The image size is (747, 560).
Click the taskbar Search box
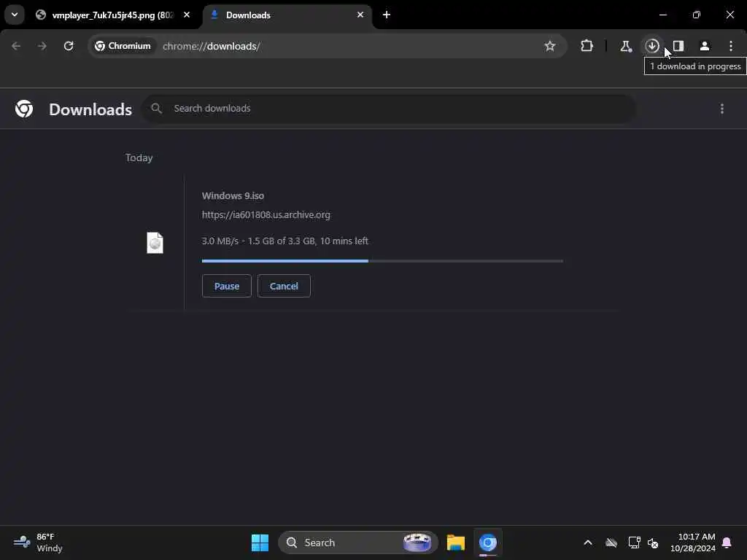click(357, 542)
